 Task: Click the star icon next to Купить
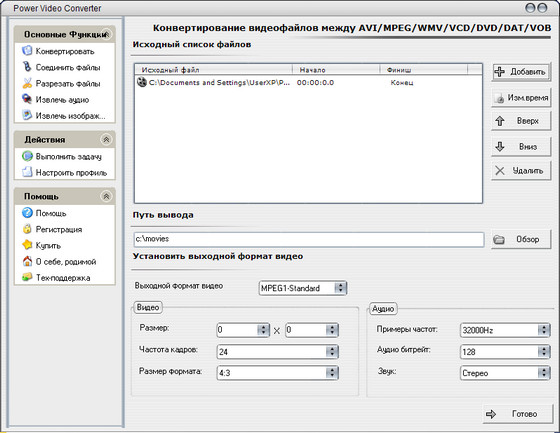click(27, 245)
